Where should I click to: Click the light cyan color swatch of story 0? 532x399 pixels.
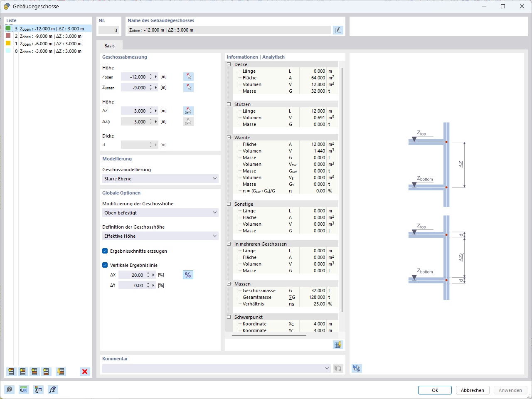pyautogui.click(x=8, y=51)
